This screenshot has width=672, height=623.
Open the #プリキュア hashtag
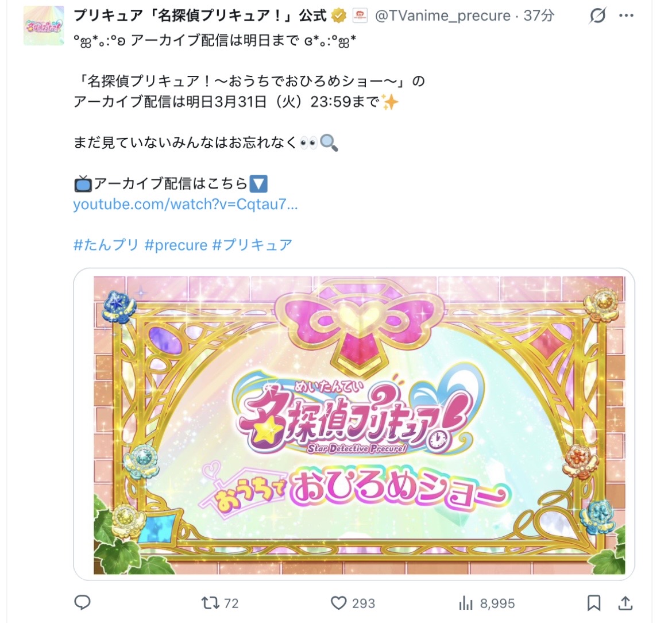[252, 245]
